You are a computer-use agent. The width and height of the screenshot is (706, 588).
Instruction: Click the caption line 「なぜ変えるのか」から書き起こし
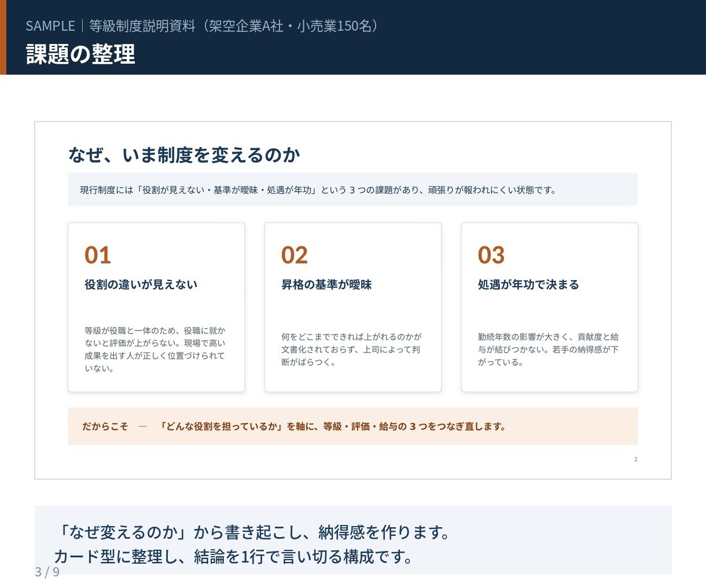click(x=252, y=532)
